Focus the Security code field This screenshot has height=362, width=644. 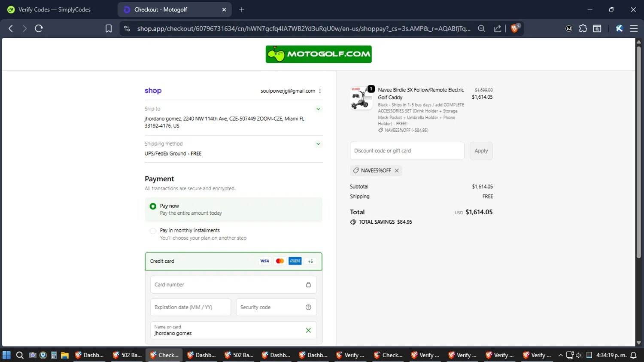coord(276,307)
